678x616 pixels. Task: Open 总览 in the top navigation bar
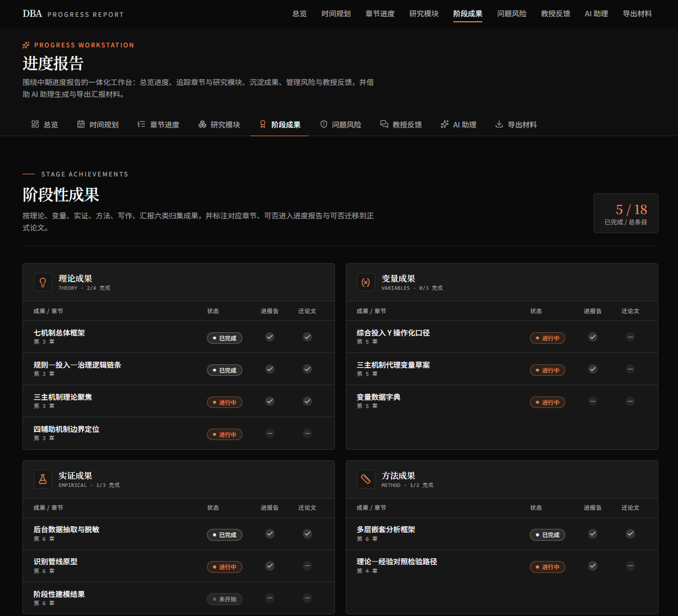click(x=300, y=14)
